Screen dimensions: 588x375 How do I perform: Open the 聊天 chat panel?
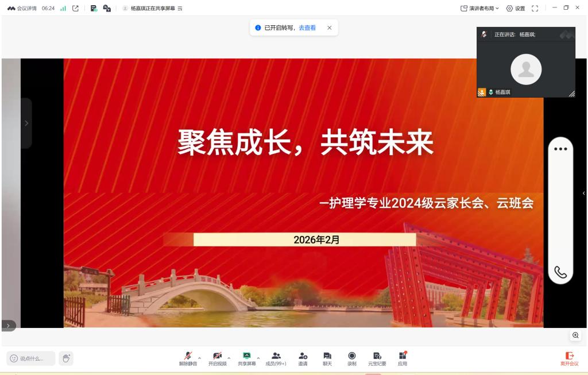pos(327,358)
